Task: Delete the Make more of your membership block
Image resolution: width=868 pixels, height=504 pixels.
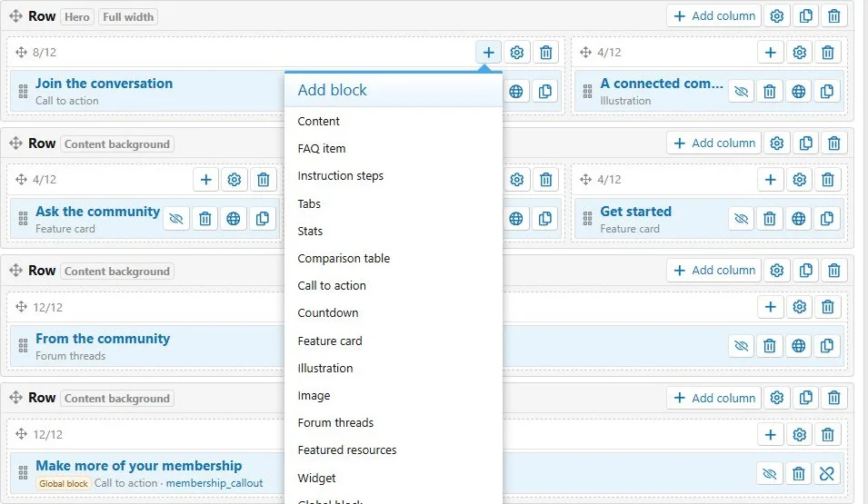Action: (x=798, y=473)
